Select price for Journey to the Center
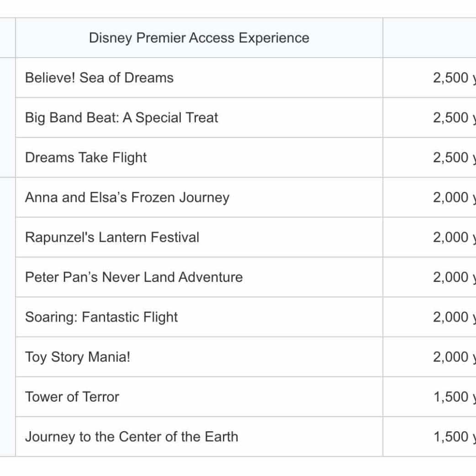The image size is (476, 476). point(451,437)
